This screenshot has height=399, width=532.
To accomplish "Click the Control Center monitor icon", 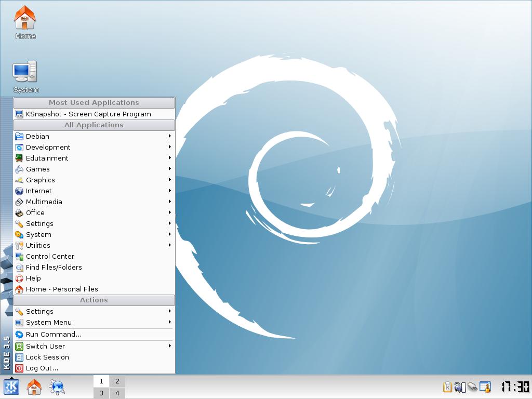I will coord(19,257).
